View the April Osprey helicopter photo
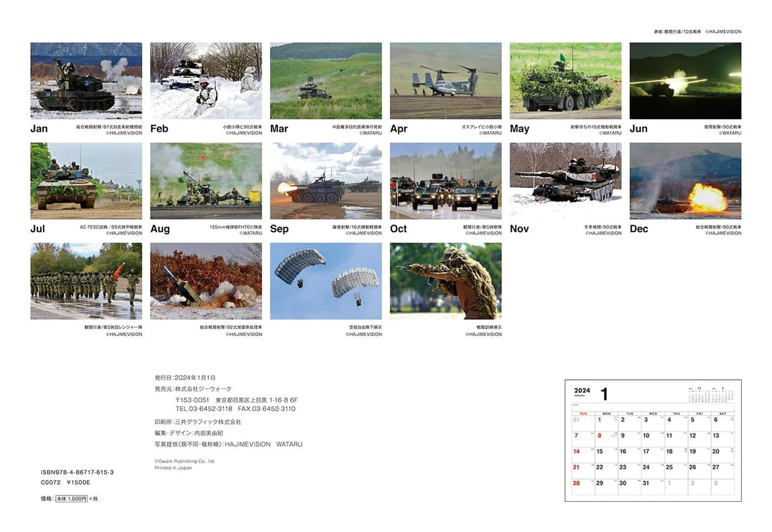Viewport: 772px width, 532px height. click(x=446, y=80)
